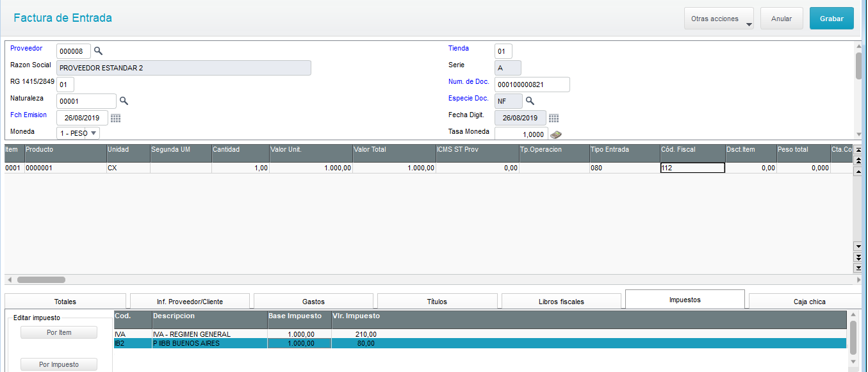868x372 pixels.
Task: Click grid page-down double arrow
Action: coord(858,257)
